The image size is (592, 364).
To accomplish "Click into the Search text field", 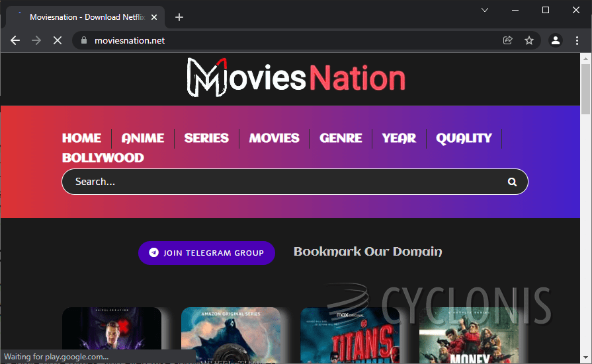I will (284, 182).
